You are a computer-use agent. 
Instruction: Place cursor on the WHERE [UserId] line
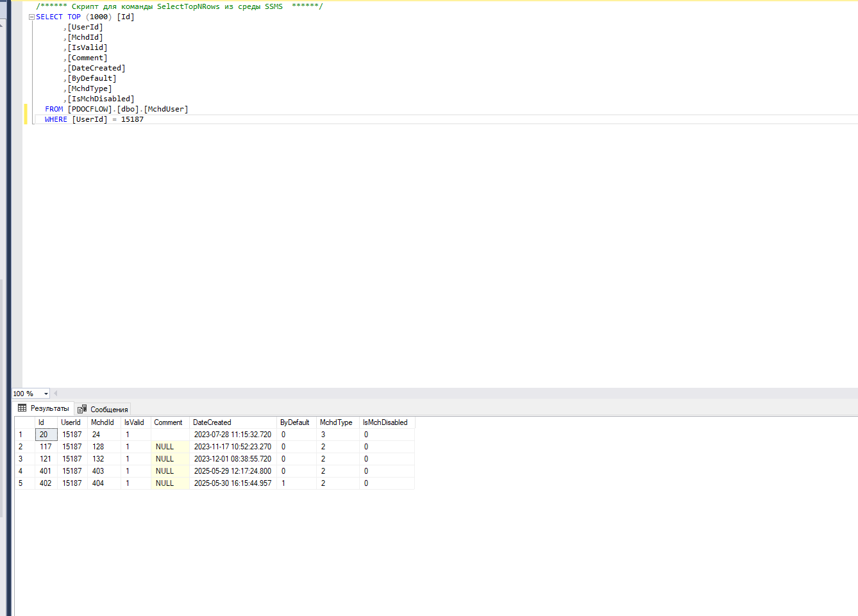point(94,119)
